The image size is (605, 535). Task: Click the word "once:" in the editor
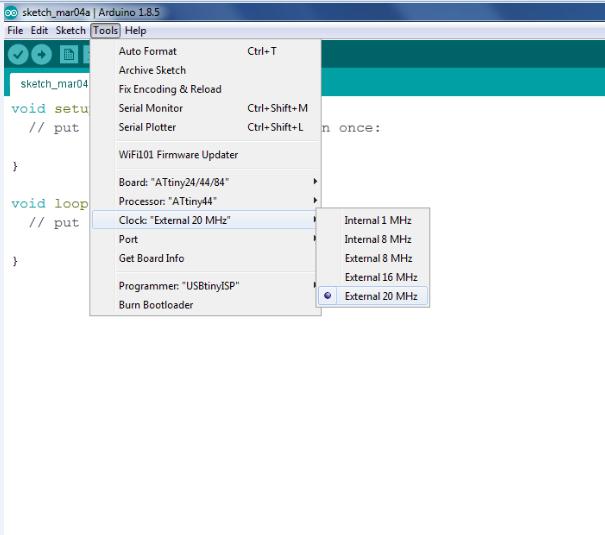click(359, 128)
